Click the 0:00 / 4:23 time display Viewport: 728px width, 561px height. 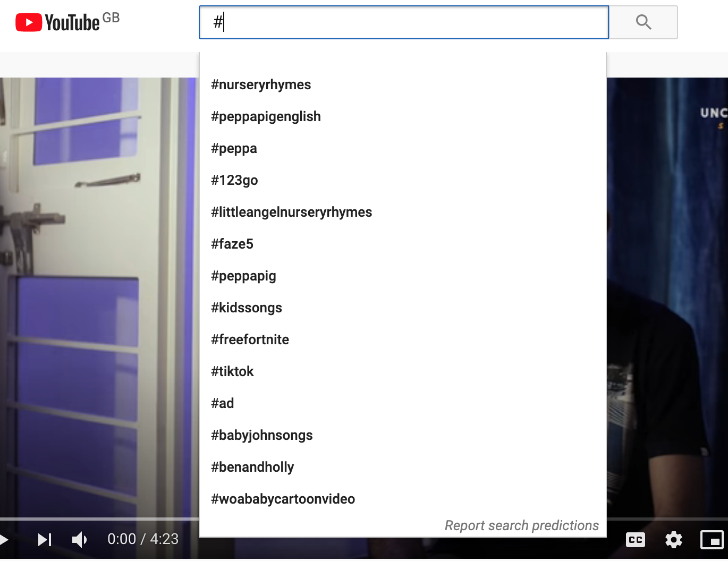click(143, 539)
